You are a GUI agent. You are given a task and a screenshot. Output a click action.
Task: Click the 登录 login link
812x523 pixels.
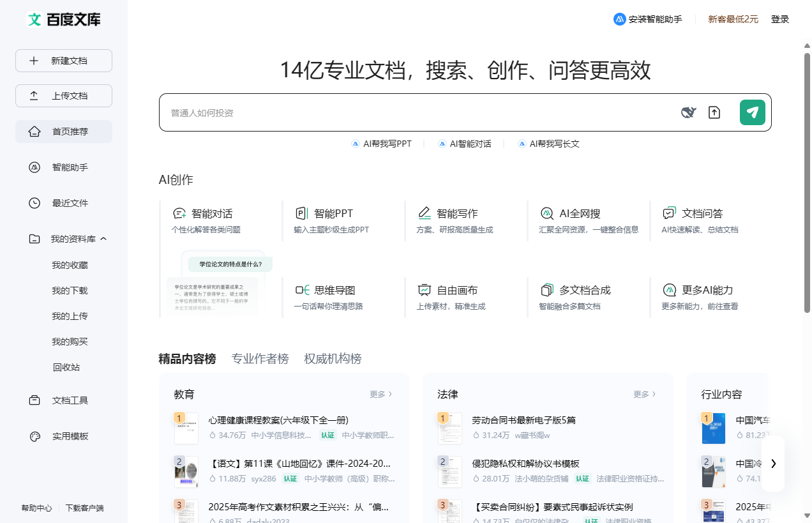click(780, 19)
